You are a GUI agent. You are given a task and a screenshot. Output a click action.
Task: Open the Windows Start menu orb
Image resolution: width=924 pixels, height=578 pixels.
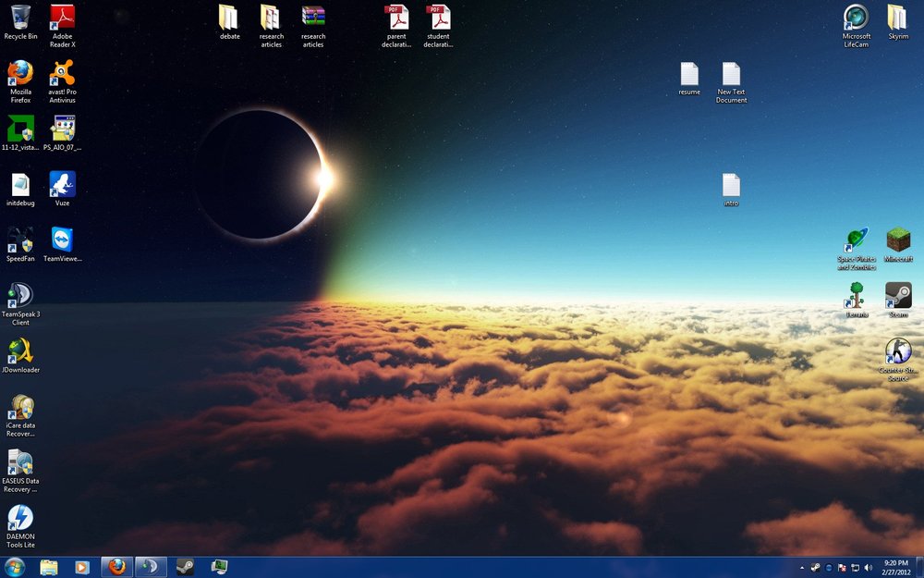pos(15,568)
